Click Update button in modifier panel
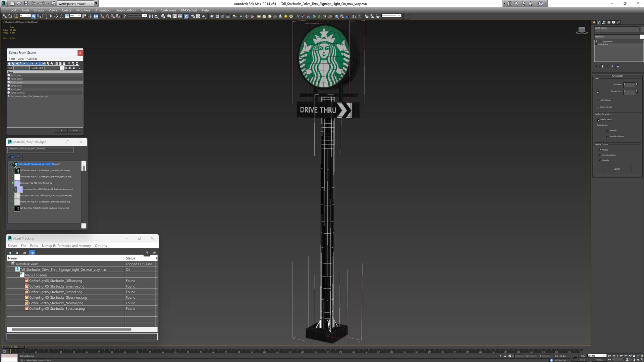644x362 pixels. click(617, 169)
